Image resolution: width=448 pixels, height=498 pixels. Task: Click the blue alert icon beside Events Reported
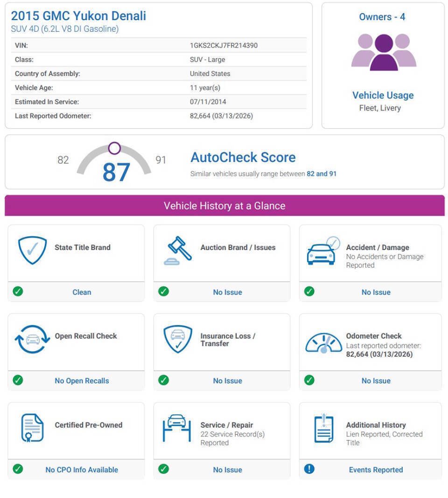pyautogui.click(x=309, y=469)
